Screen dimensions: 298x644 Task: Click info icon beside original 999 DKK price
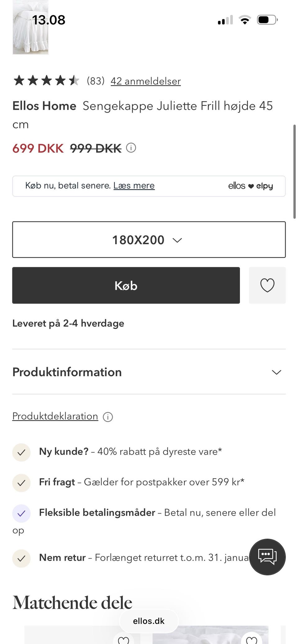[x=131, y=148]
